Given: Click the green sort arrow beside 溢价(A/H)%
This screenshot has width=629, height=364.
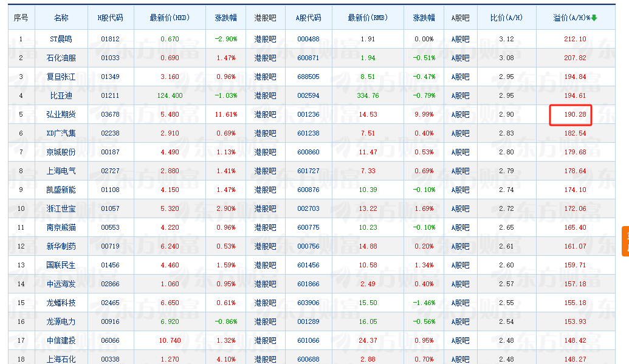Looking at the screenshot, I should point(594,18).
